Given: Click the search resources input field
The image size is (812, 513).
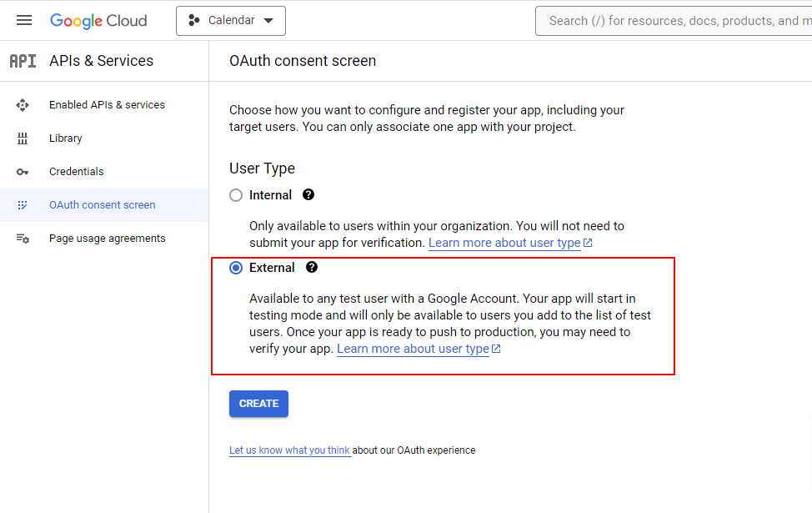Looking at the screenshot, I should pos(674,21).
